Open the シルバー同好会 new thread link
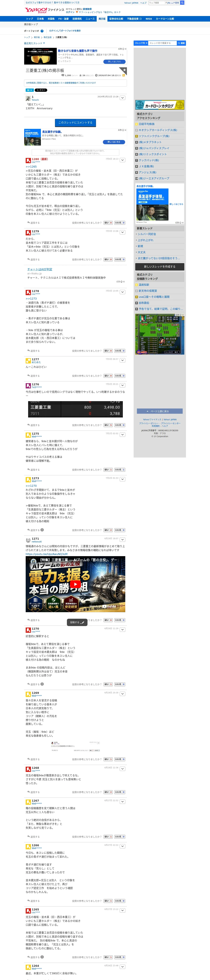 point(147,234)
